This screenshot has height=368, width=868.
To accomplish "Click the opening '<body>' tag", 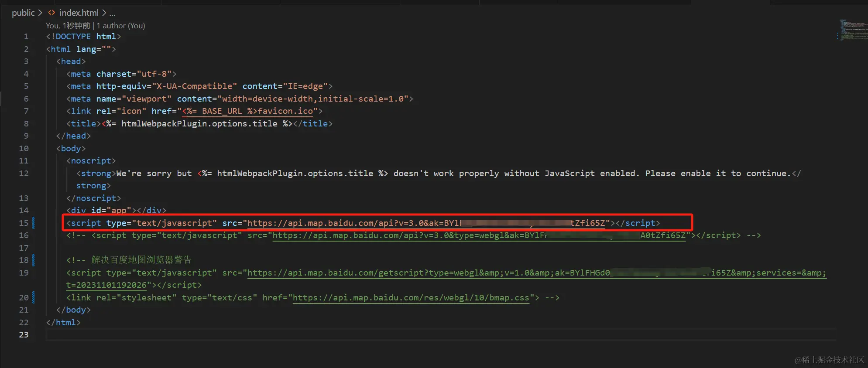I will coord(71,149).
